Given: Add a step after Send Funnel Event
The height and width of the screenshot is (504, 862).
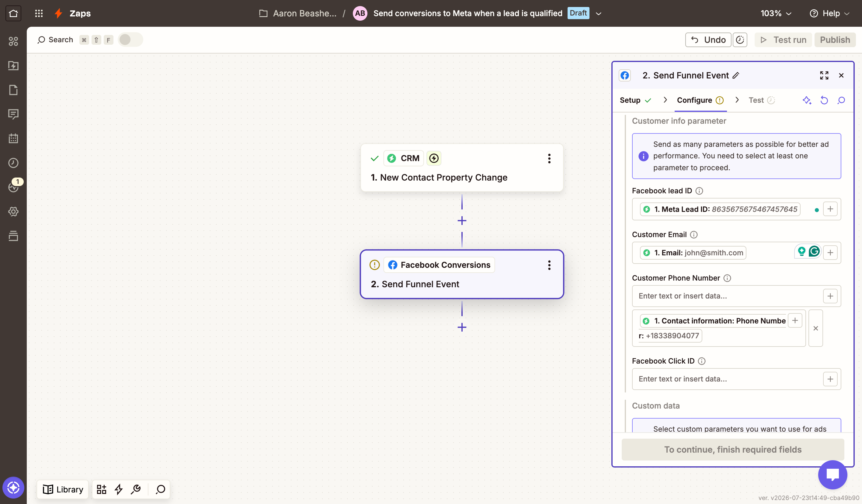Looking at the screenshot, I should coord(462,327).
